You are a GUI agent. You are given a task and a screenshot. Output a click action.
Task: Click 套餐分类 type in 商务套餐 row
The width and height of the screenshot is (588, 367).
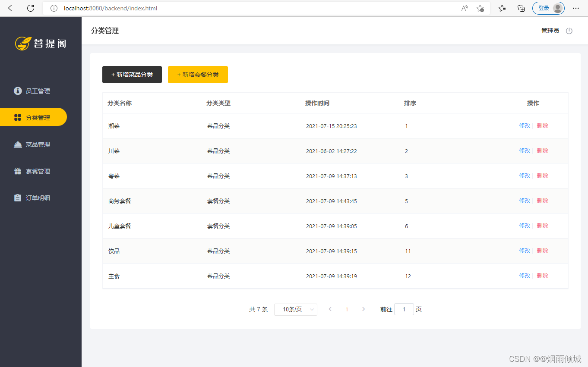pos(218,201)
